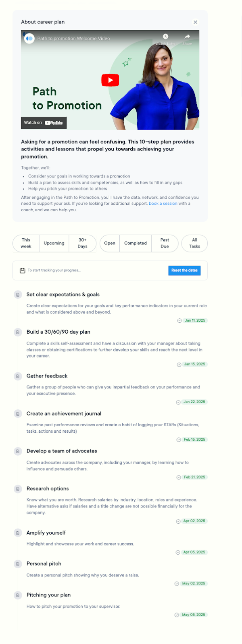Toggle the check circle beside Feb 15, 2025
Screen dimensions: 242x644
click(x=179, y=440)
